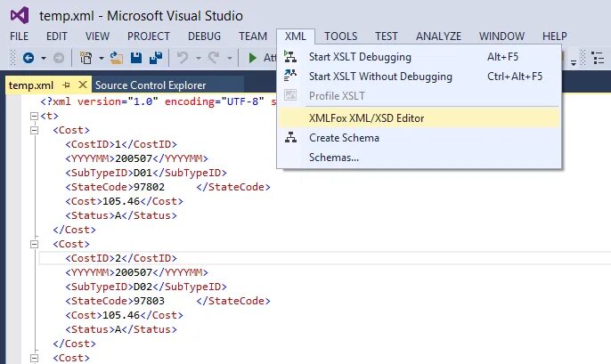Click the green Start debugging arrow
The image size is (611, 364).
tap(253, 58)
